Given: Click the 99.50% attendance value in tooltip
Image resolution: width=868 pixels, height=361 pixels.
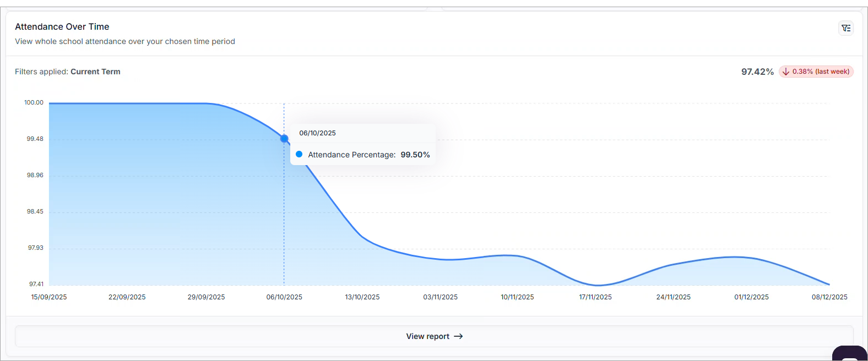Looking at the screenshot, I should [x=415, y=155].
